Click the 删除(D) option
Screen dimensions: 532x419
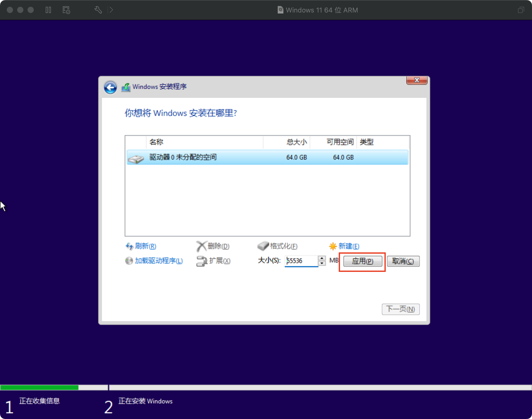click(x=218, y=246)
